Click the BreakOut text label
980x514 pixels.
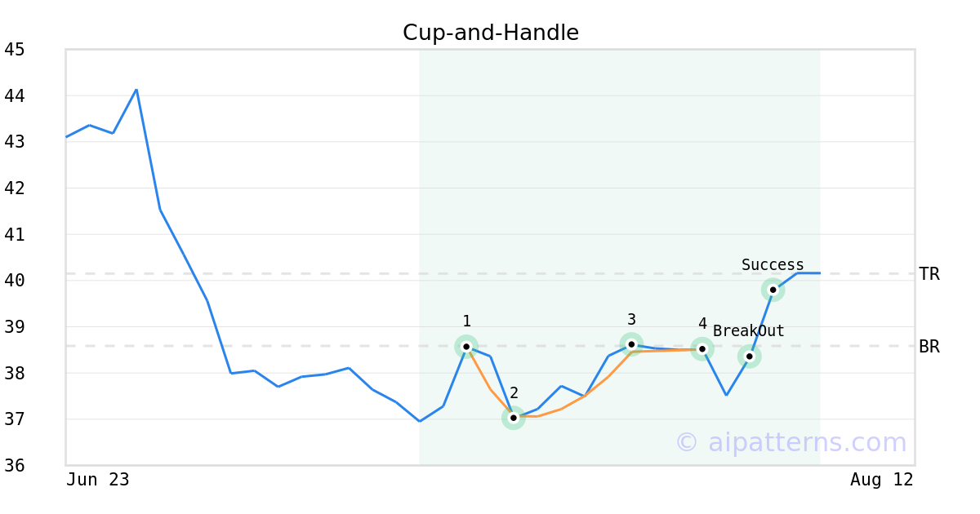pyautogui.click(x=749, y=331)
